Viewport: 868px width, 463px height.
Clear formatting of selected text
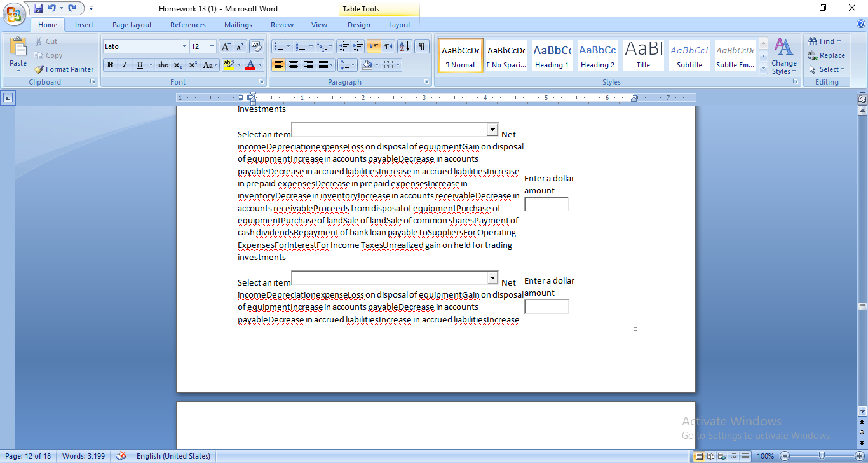[257, 46]
